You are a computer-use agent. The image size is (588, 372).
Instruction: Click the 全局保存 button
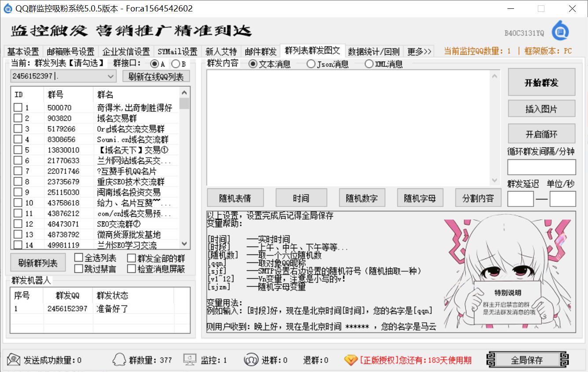click(x=527, y=360)
